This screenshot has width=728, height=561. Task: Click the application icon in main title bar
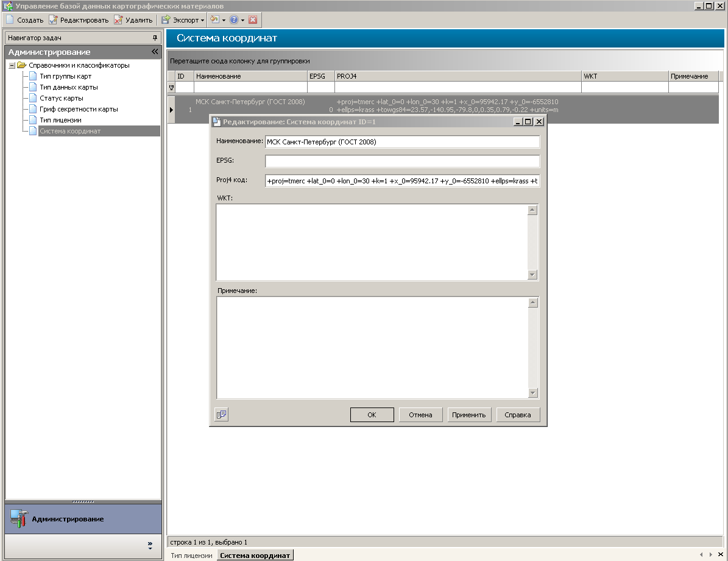click(8, 6)
